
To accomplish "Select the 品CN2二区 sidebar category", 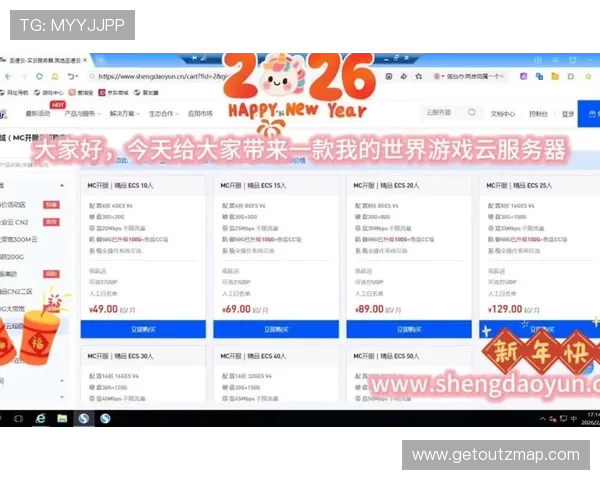I will coord(16,292).
